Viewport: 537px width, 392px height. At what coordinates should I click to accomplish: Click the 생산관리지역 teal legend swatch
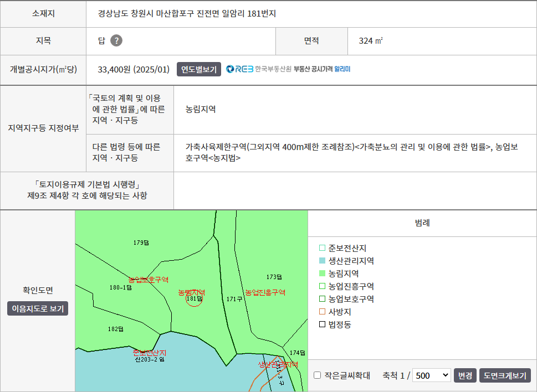pyautogui.click(x=322, y=261)
